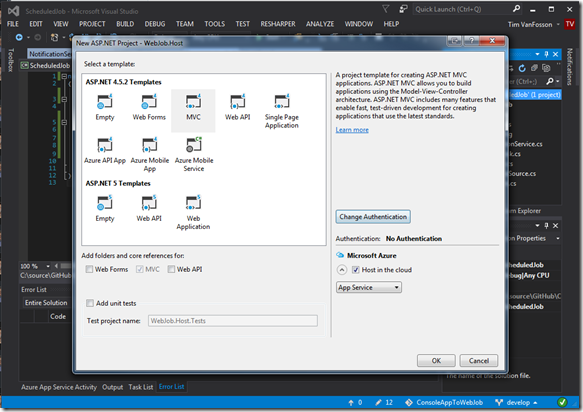Click the feedback icon beside Quick Launch

[403, 9]
